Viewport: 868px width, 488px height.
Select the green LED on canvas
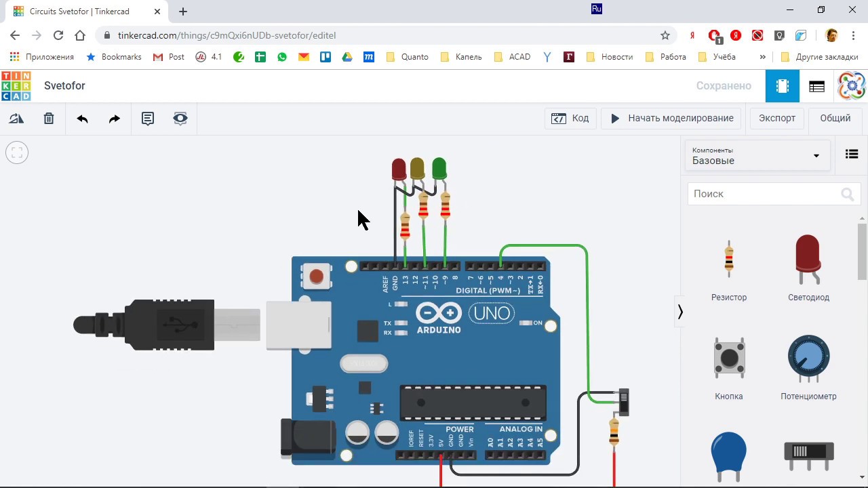(x=439, y=168)
